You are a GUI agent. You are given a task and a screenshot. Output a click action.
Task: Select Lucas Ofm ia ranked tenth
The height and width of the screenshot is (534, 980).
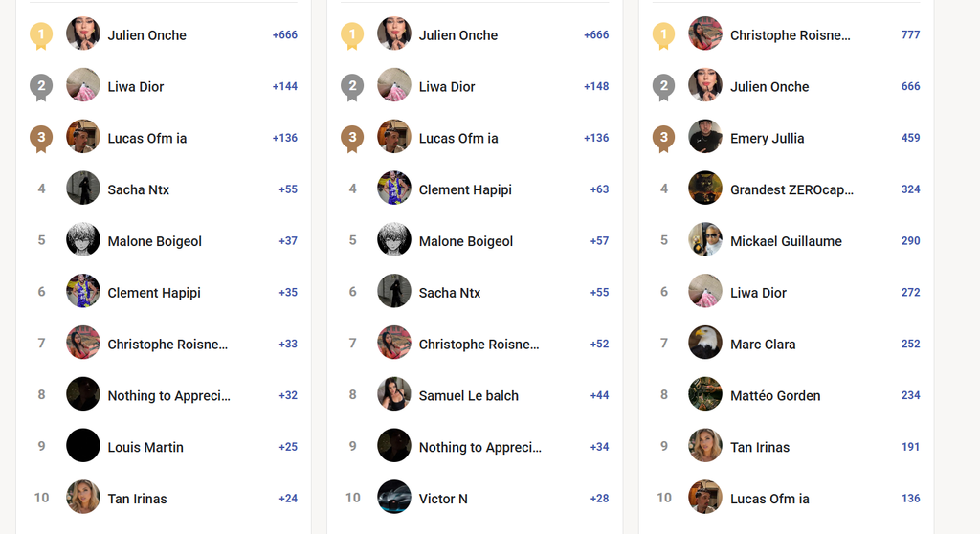click(x=769, y=499)
